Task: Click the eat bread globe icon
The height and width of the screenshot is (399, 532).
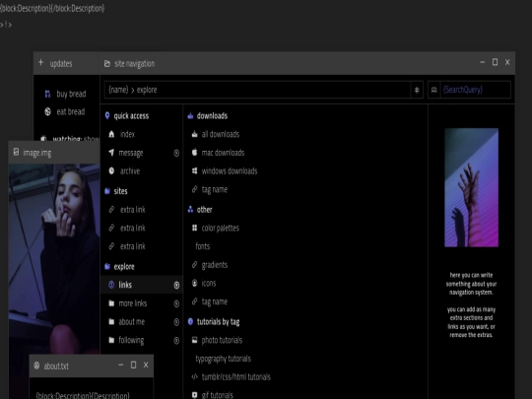Action: (x=48, y=111)
